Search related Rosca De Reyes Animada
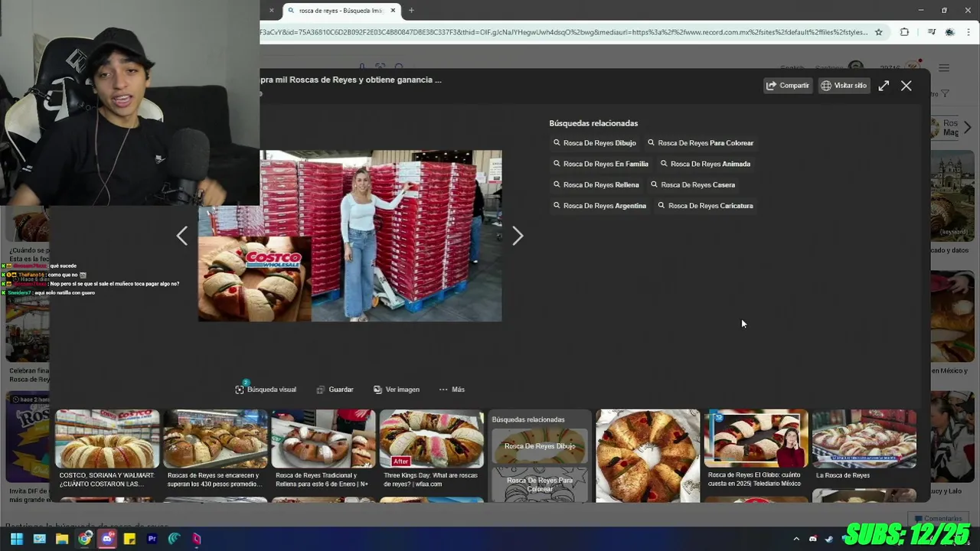Image resolution: width=980 pixels, height=551 pixels. [705, 164]
